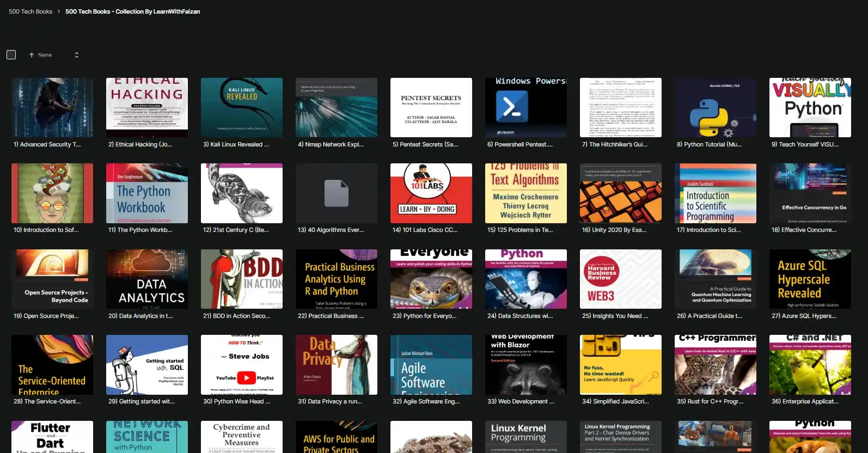Open the Advanced Security Testing book cover
This screenshot has width=868, height=453.
[x=52, y=107]
